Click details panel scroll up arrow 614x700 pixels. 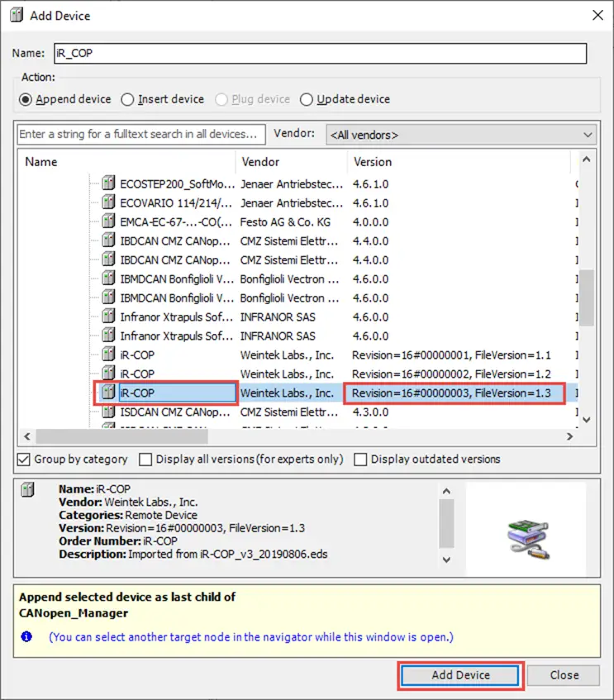(446, 492)
